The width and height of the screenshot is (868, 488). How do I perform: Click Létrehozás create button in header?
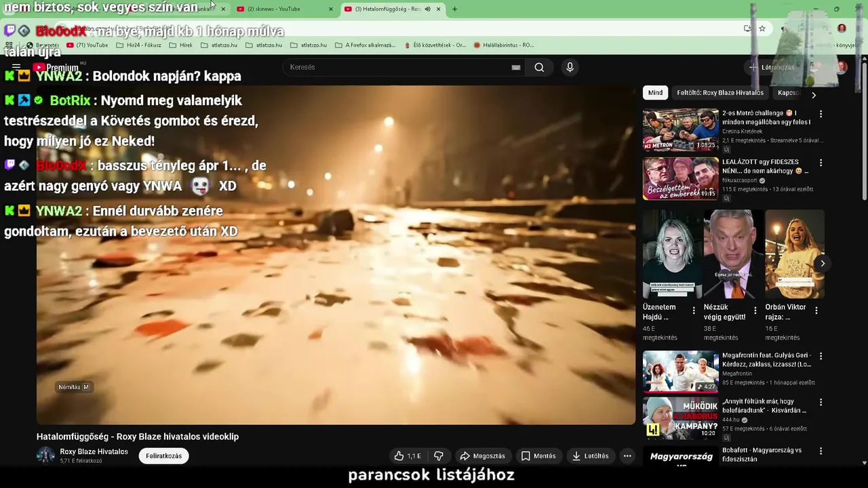coord(772,67)
